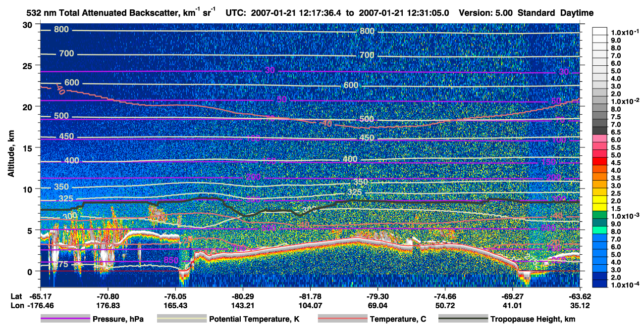
Task: Click latitude value '-76.05'
Action: click(175, 296)
